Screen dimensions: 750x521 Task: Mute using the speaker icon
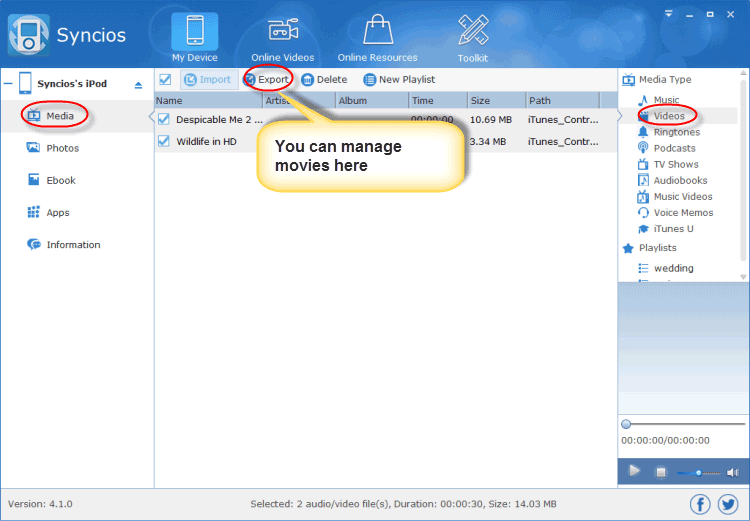point(732,473)
